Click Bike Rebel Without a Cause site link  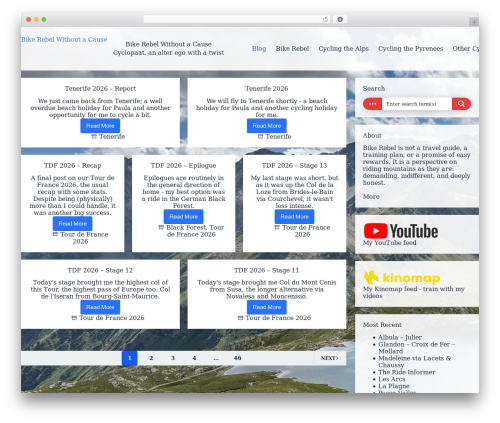tap(64, 39)
